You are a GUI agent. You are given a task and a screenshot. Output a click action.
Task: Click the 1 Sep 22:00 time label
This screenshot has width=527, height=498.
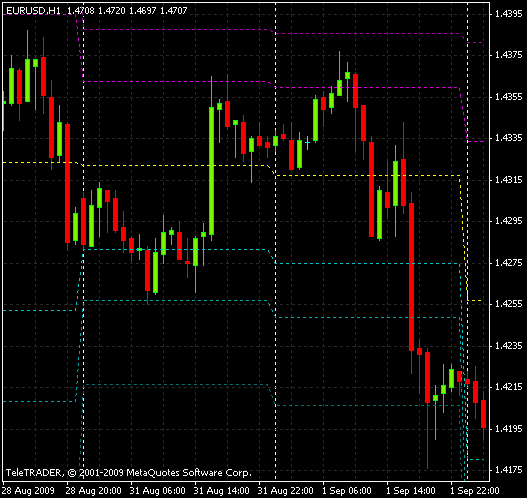pyautogui.click(x=475, y=491)
